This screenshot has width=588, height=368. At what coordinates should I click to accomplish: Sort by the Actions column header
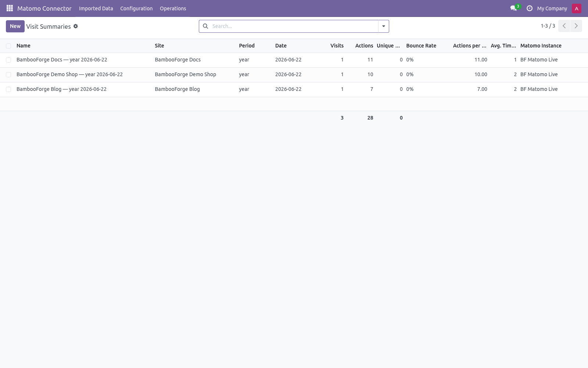pyautogui.click(x=364, y=46)
